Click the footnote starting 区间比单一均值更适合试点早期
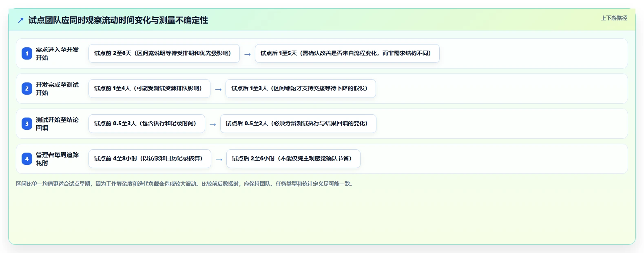This screenshot has width=644, height=253. point(186,184)
